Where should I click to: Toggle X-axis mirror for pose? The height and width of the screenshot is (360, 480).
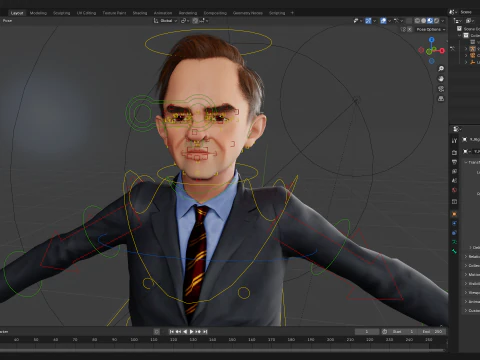click(x=410, y=29)
